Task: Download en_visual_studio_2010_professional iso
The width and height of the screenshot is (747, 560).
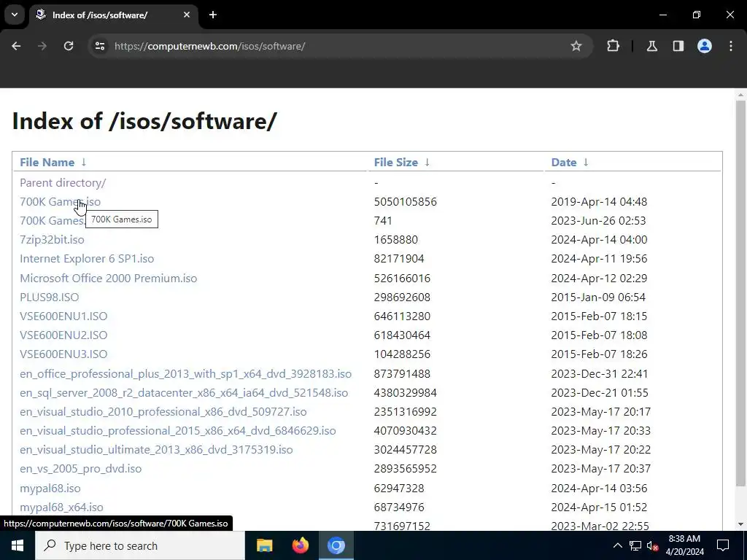Action: pyautogui.click(x=163, y=413)
